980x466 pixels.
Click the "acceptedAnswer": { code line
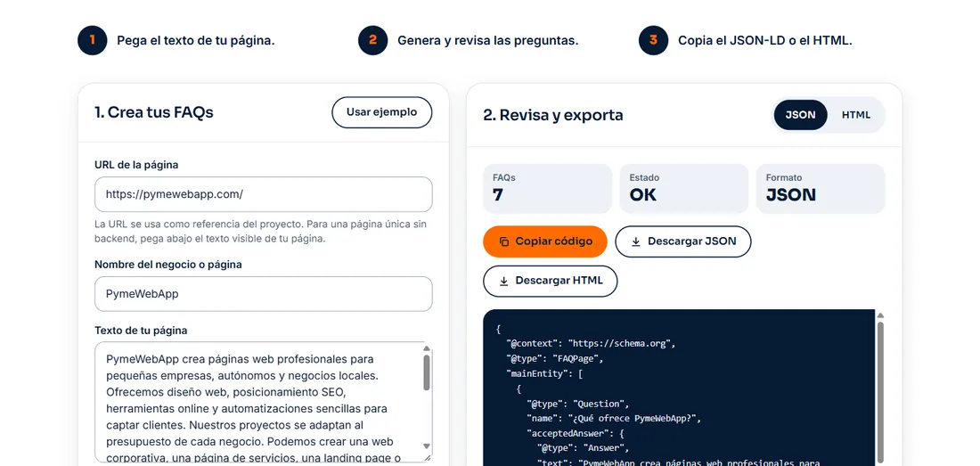point(576,434)
